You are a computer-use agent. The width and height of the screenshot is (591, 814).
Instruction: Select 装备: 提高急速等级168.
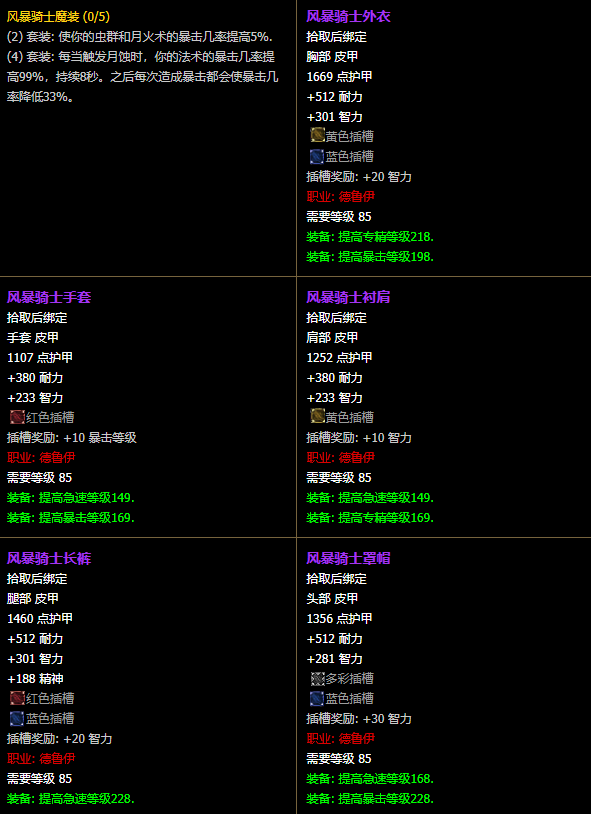(370, 779)
